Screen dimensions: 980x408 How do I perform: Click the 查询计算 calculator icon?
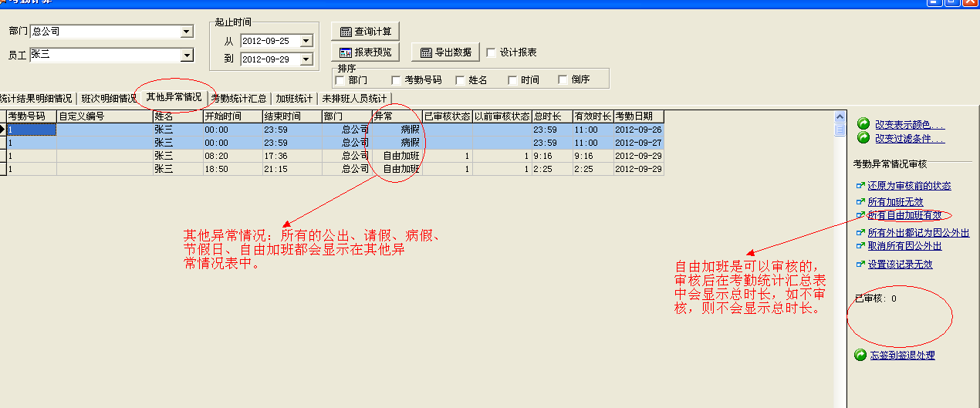346,32
